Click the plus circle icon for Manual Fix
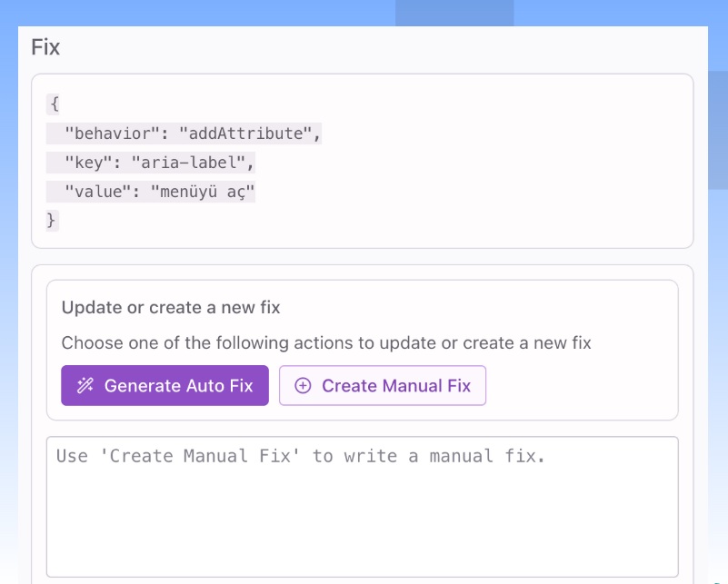 point(304,386)
